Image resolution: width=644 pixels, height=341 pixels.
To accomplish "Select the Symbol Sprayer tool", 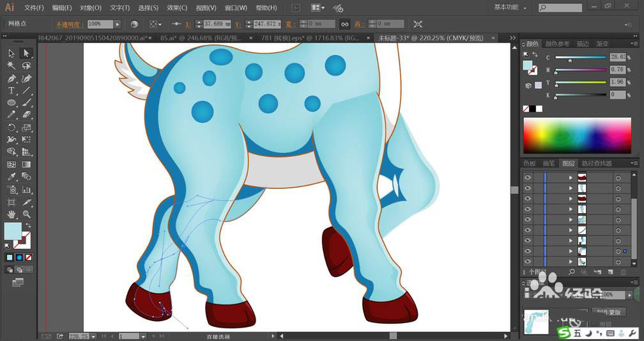I will tap(11, 189).
